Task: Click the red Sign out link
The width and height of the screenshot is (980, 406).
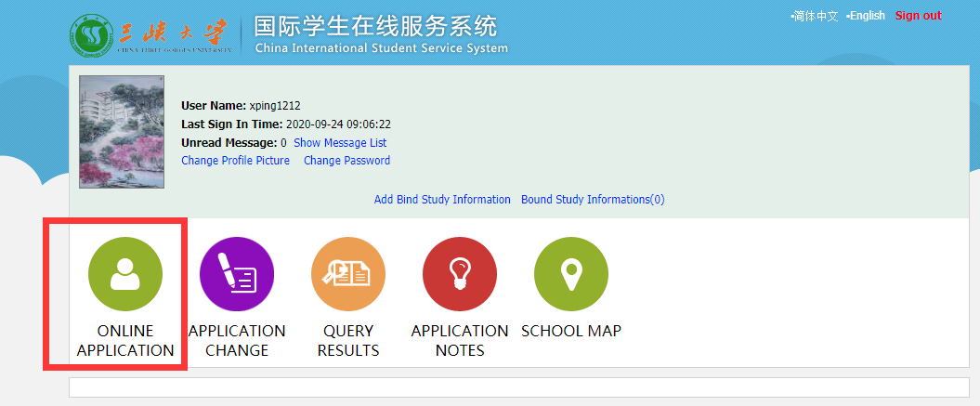Action: click(x=918, y=16)
